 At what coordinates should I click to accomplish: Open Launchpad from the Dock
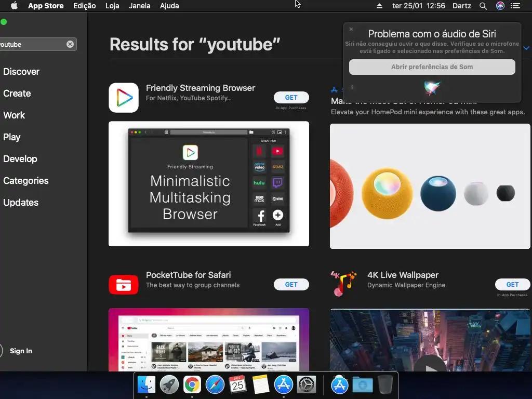(169, 385)
